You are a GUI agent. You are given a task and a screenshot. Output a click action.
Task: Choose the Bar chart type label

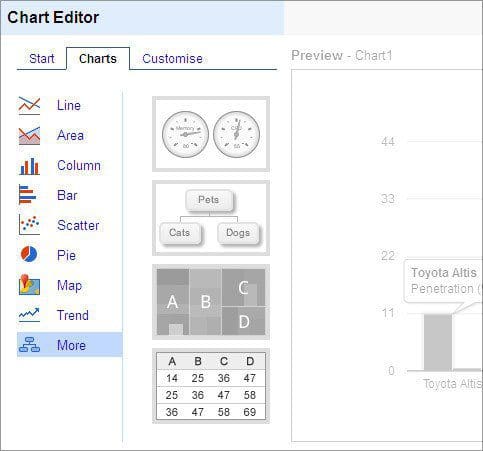coord(67,195)
